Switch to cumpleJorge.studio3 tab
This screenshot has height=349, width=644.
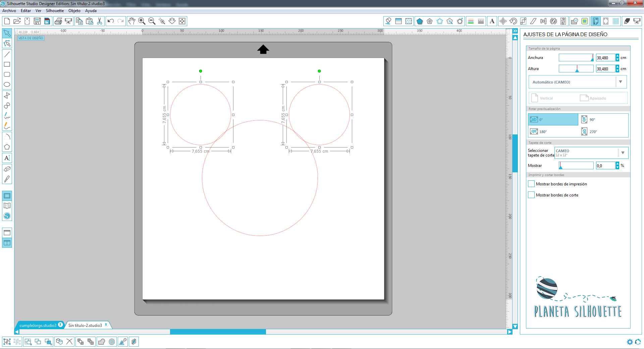[38, 325]
